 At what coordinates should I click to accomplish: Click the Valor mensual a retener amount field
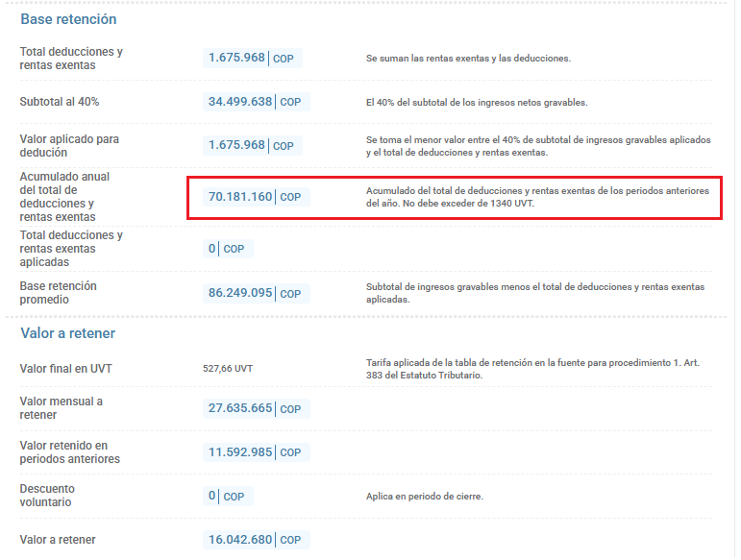click(257, 408)
